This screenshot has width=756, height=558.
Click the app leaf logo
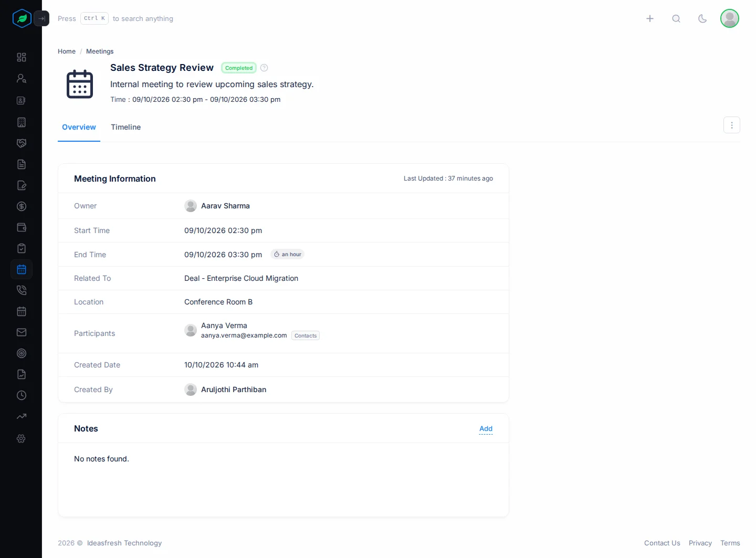22,18
